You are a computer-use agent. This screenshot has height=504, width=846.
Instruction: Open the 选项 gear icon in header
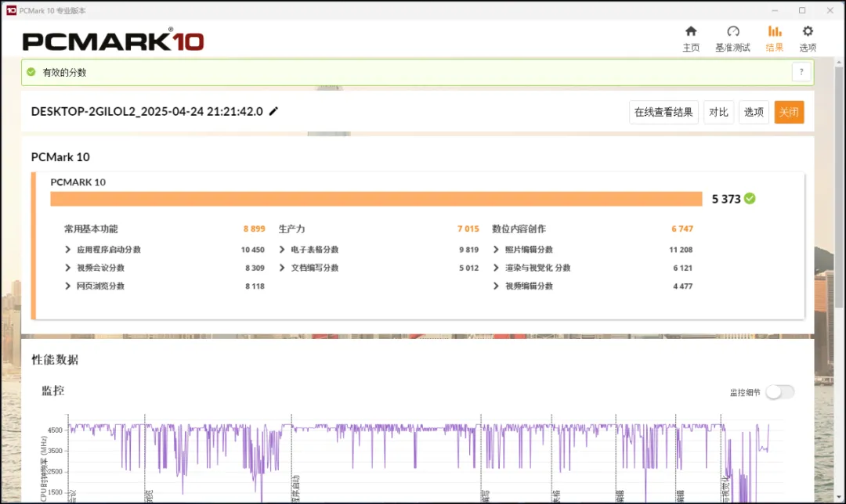pos(808,31)
